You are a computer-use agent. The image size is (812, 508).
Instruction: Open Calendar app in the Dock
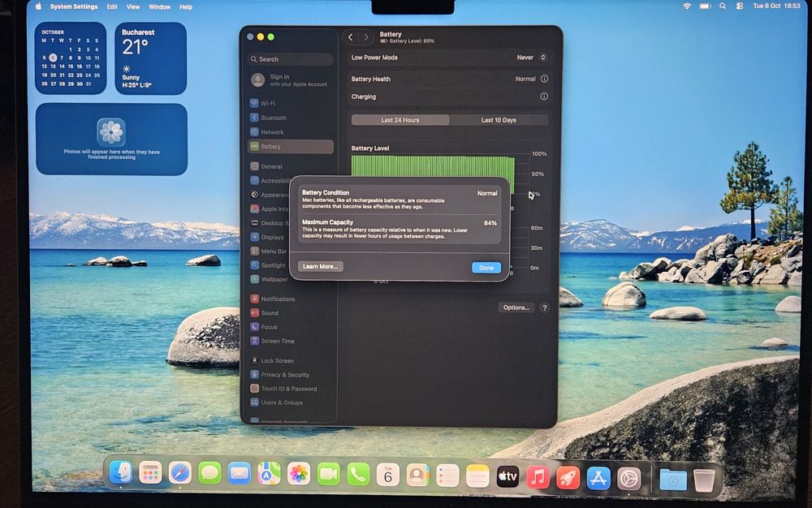click(x=388, y=476)
